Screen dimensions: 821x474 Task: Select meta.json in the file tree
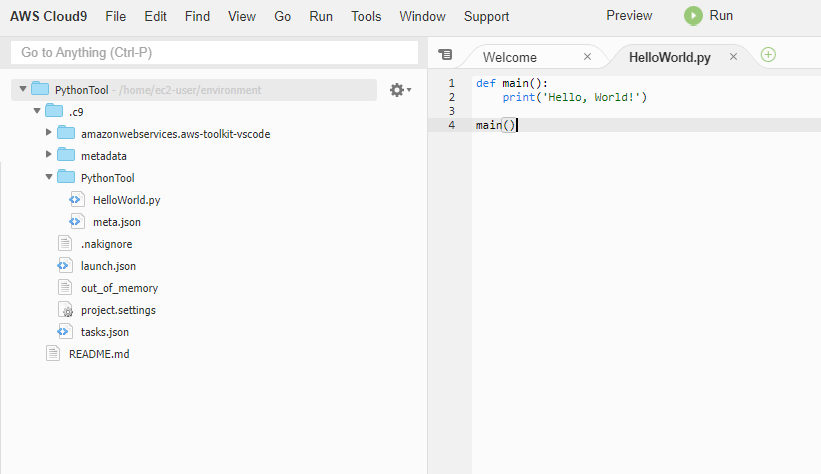tap(117, 222)
